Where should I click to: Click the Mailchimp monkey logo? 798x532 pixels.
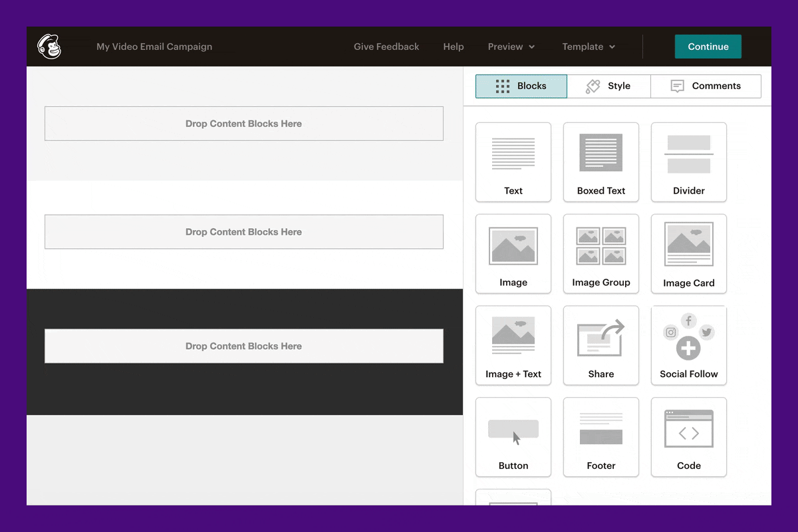pos(49,47)
